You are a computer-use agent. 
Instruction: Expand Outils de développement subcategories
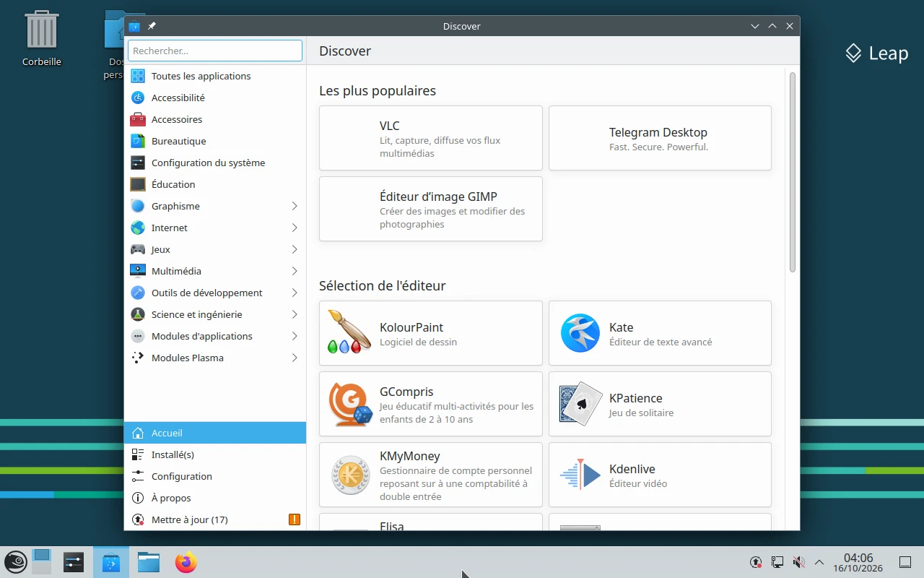pyautogui.click(x=295, y=293)
